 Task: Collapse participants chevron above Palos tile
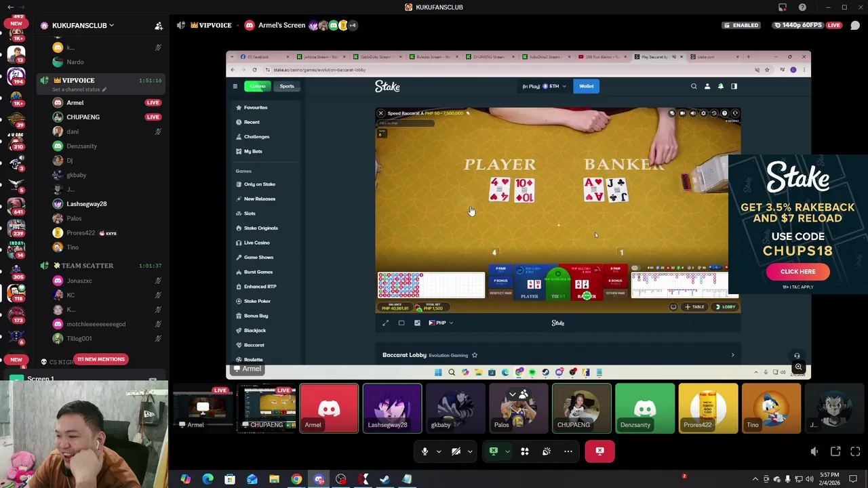[x=513, y=394]
